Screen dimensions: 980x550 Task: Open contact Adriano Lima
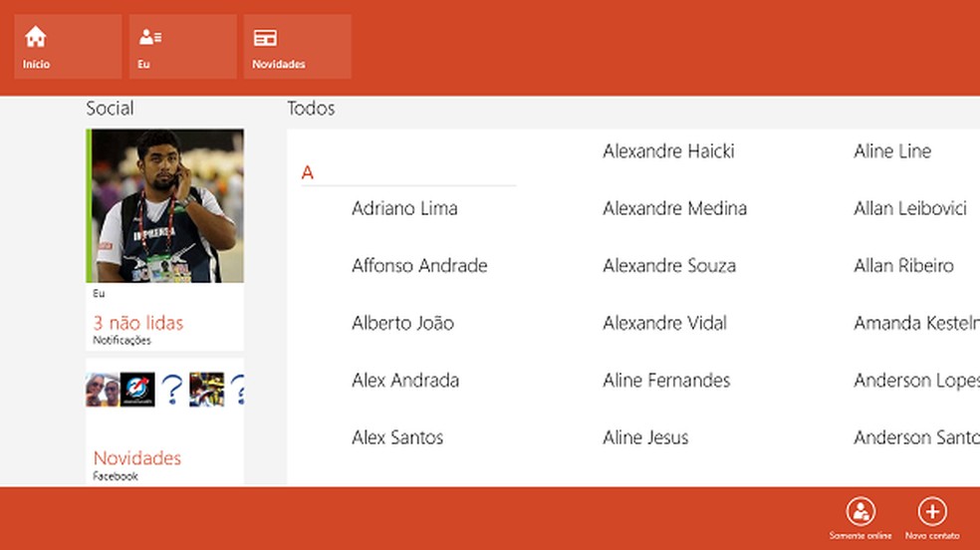(404, 208)
